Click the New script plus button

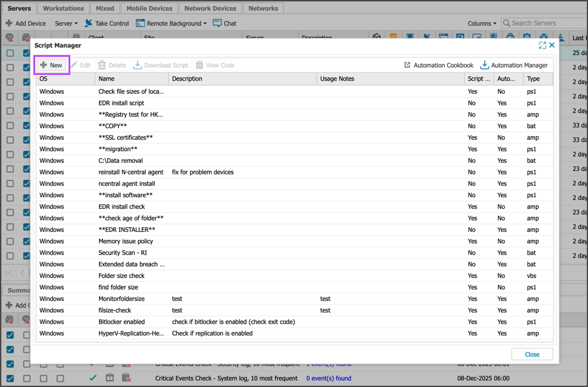(44, 65)
